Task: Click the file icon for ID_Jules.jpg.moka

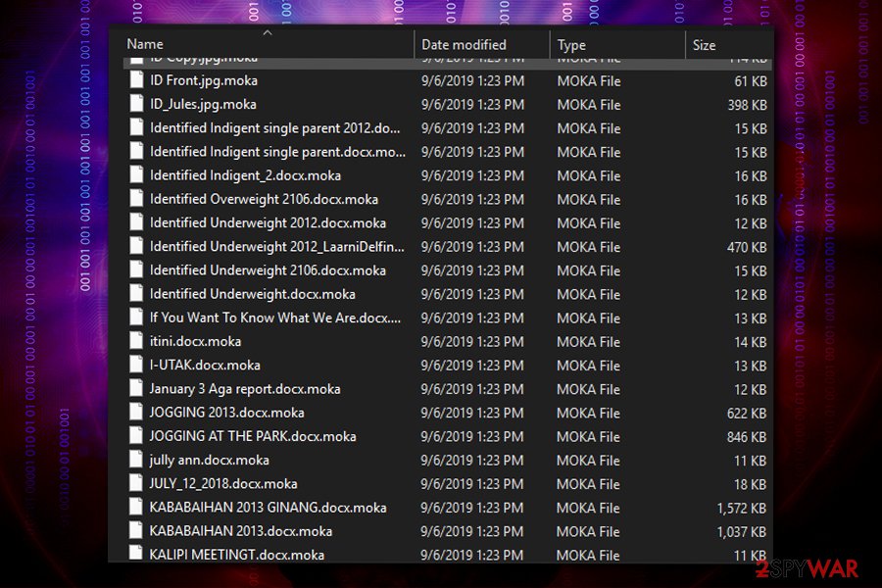Action: [136, 104]
